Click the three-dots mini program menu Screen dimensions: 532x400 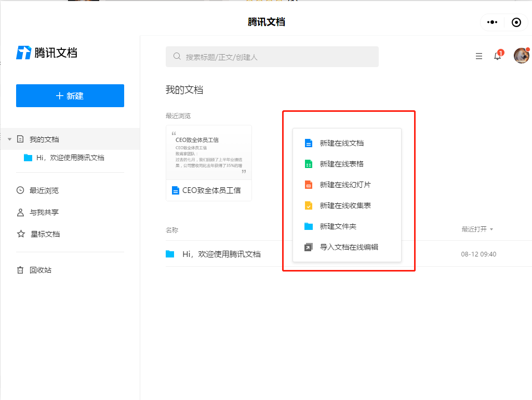tap(492, 22)
